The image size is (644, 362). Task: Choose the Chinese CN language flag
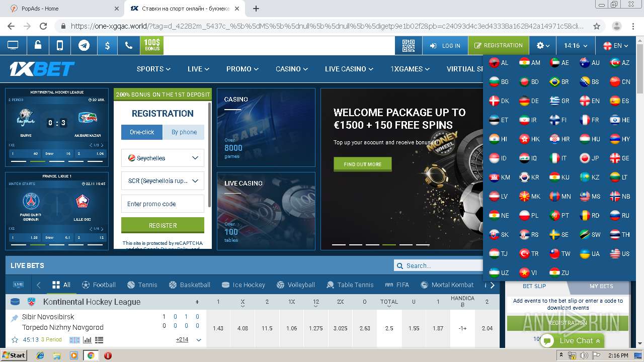[x=620, y=81]
